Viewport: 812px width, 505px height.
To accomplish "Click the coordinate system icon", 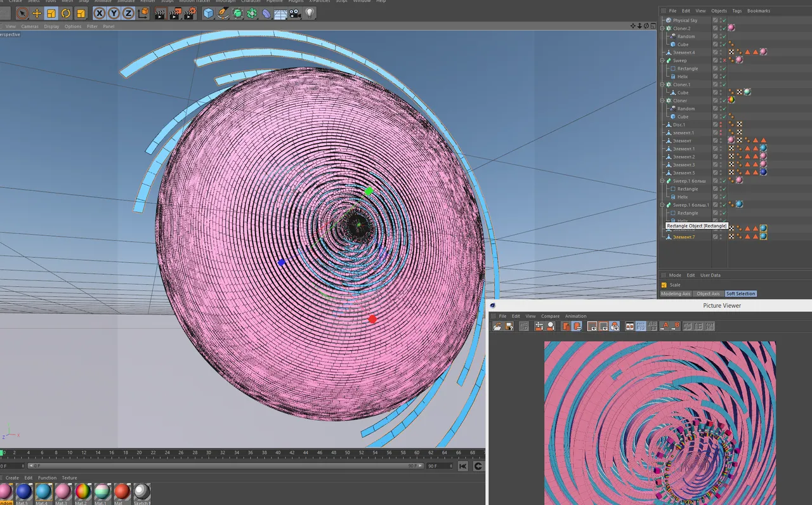I will pyautogui.click(x=143, y=13).
